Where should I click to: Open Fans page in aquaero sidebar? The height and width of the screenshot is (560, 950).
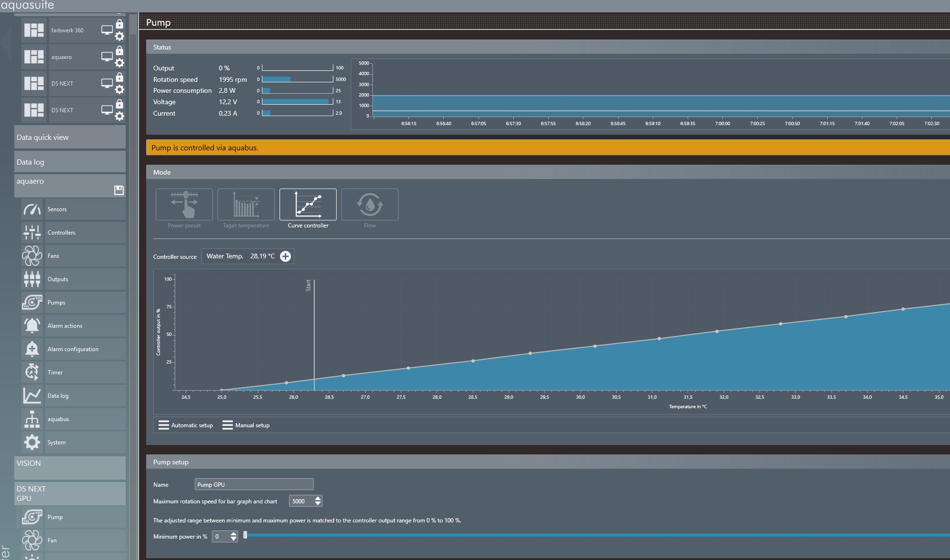coord(53,256)
